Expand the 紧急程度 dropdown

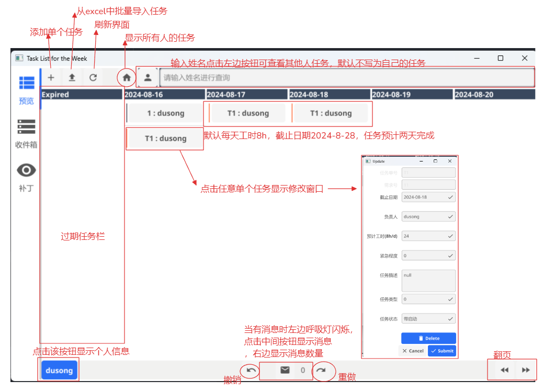click(428, 256)
